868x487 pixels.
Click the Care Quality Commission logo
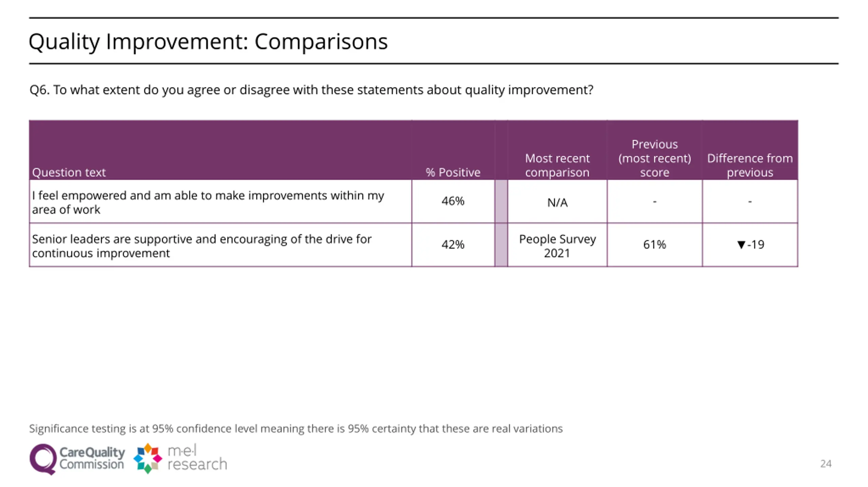point(77,459)
